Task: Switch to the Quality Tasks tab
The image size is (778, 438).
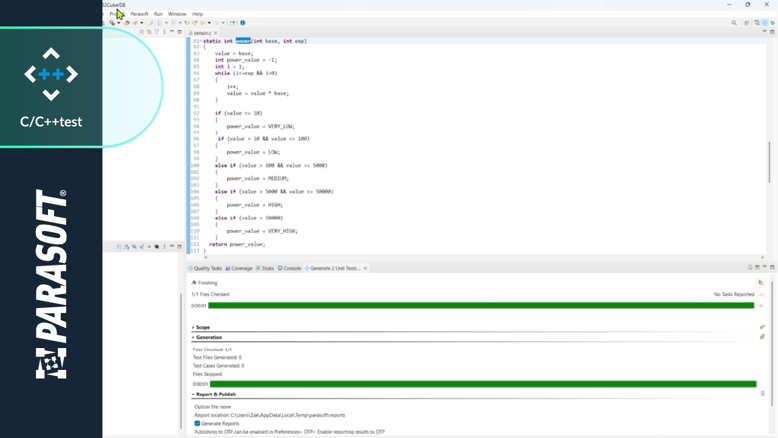Action: tap(204, 268)
